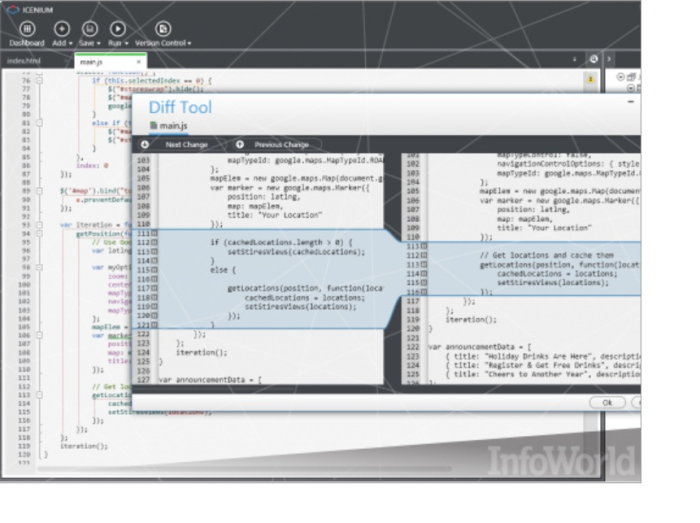This screenshot has height=523, width=700.
Task: Collapse the code fold at line 93
Action: (x=39, y=225)
